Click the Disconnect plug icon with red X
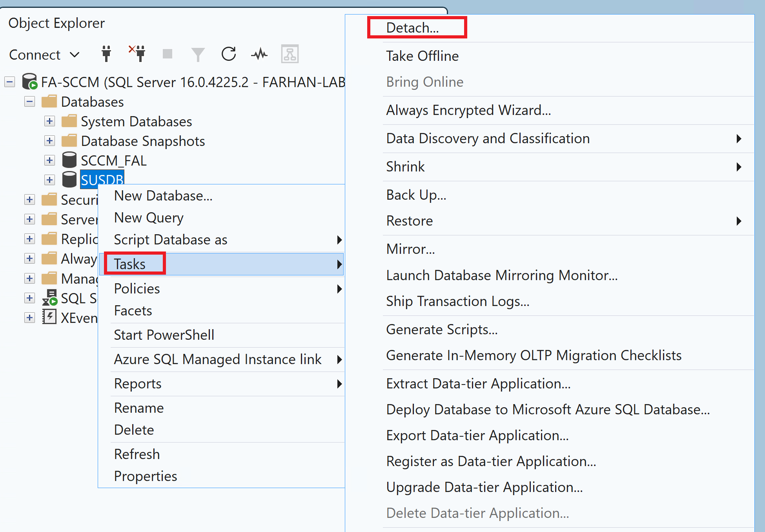This screenshot has height=532, width=765. [137, 54]
